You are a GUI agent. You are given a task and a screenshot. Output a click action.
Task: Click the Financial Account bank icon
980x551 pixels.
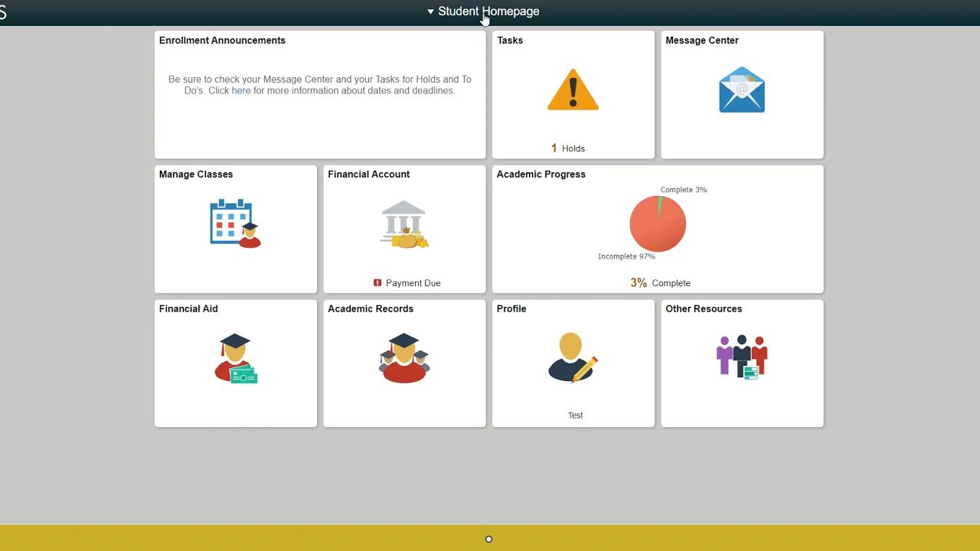click(x=404, y=224)
